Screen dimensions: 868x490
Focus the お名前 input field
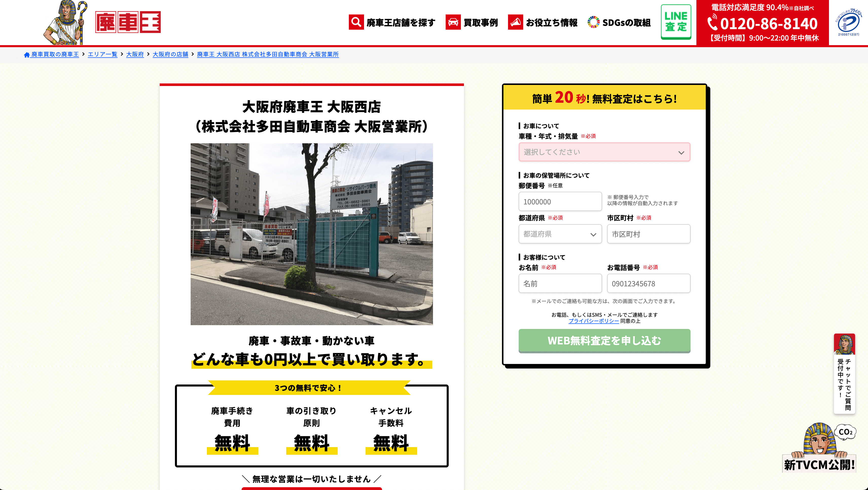click(x=560, y=283)
